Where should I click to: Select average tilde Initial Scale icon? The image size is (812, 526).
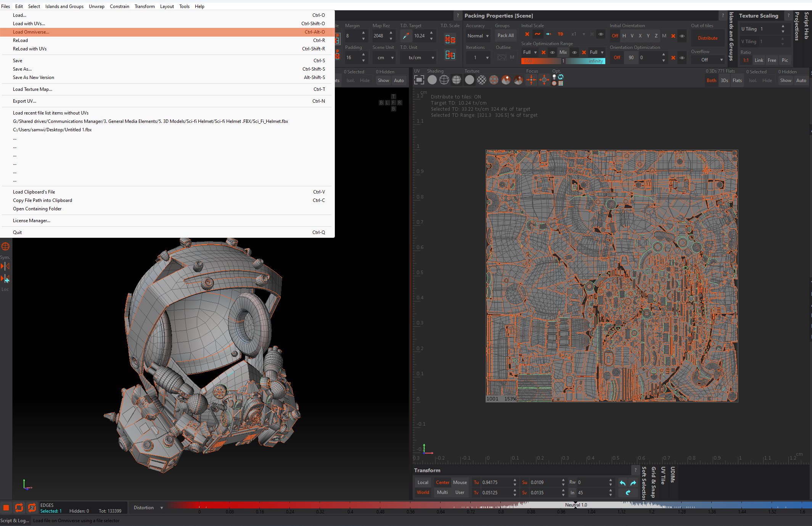[537, 34]
